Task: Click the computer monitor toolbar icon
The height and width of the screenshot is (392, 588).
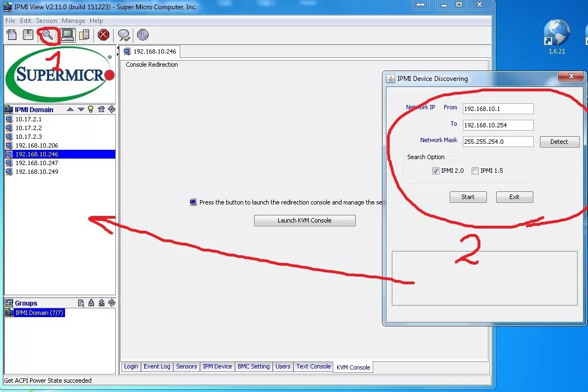Action: point(68,35)
